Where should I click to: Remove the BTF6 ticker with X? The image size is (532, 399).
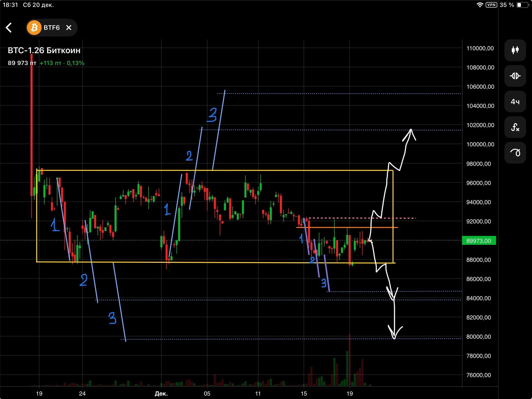pos(69,28)
